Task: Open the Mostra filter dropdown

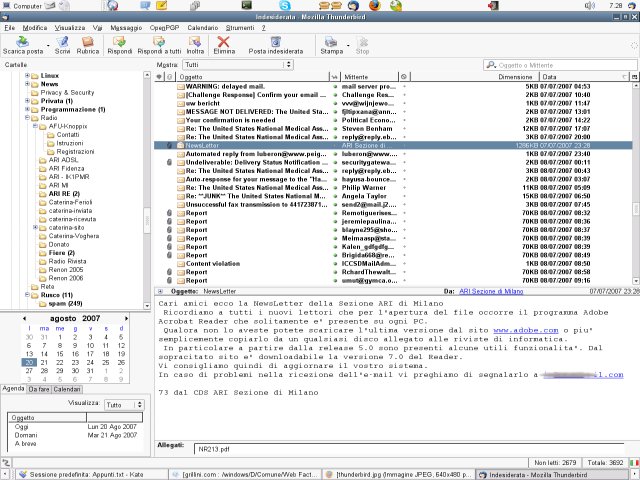Action: [238, 64]
